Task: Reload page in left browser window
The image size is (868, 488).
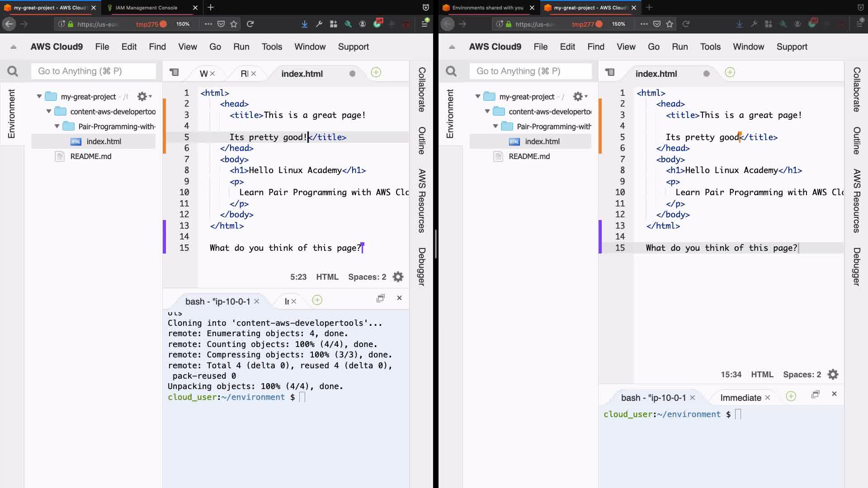Action: point(250,24)
